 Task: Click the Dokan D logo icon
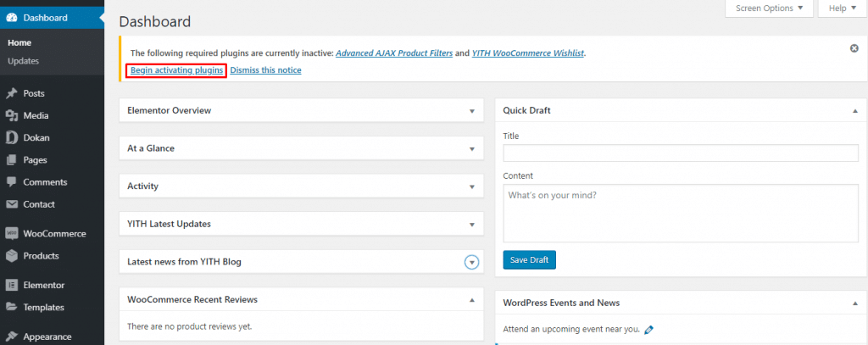(x=12, y=138)
